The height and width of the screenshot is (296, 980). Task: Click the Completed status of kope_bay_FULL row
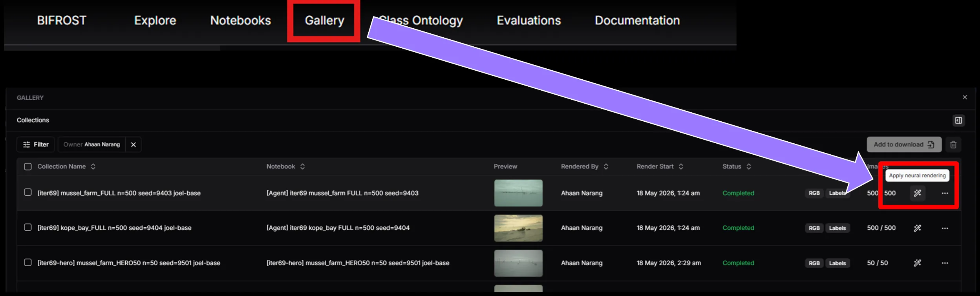738,228
